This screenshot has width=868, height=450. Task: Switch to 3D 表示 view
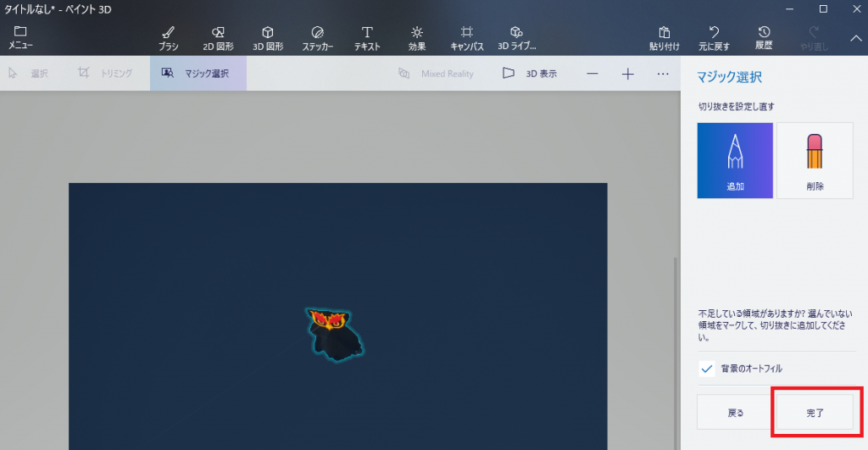(530, 73)
